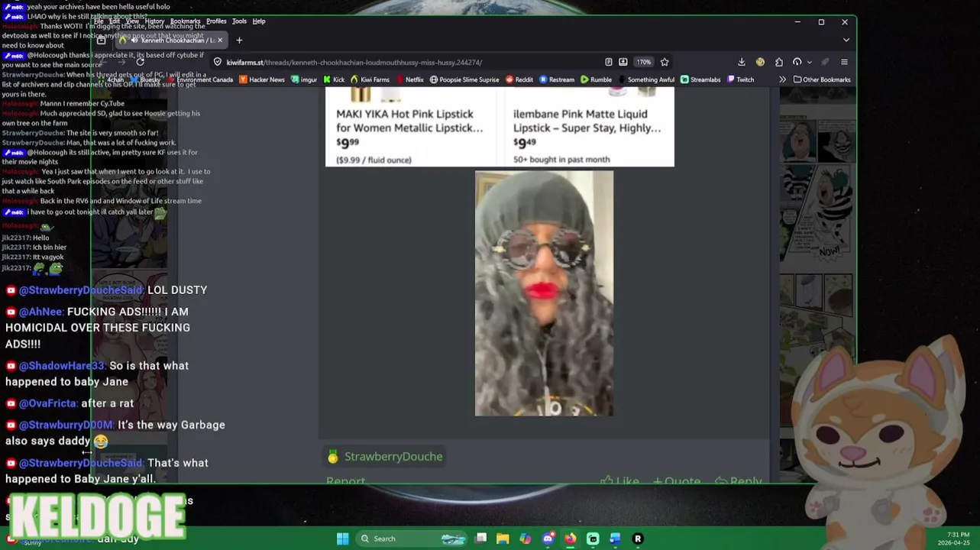Expand the list all tabs dropdown
Screen dimensions: 980x550
tap(846, 40)
